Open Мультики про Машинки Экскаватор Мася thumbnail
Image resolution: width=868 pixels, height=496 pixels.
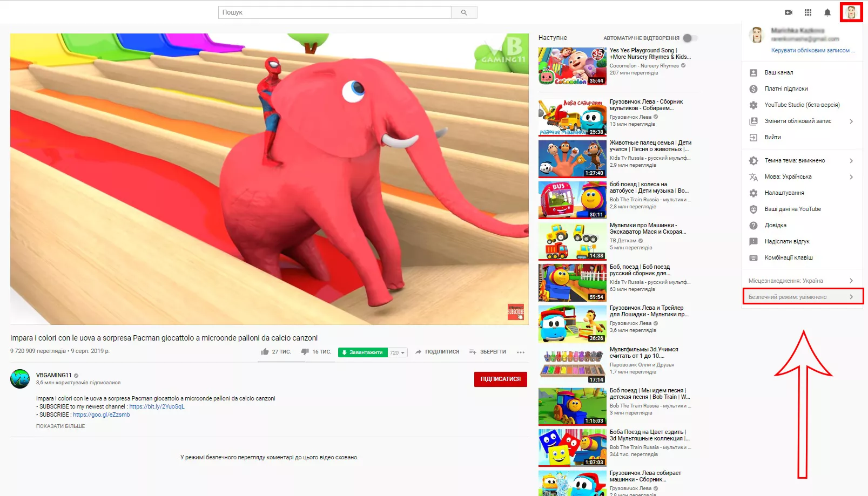coord(572,241)
